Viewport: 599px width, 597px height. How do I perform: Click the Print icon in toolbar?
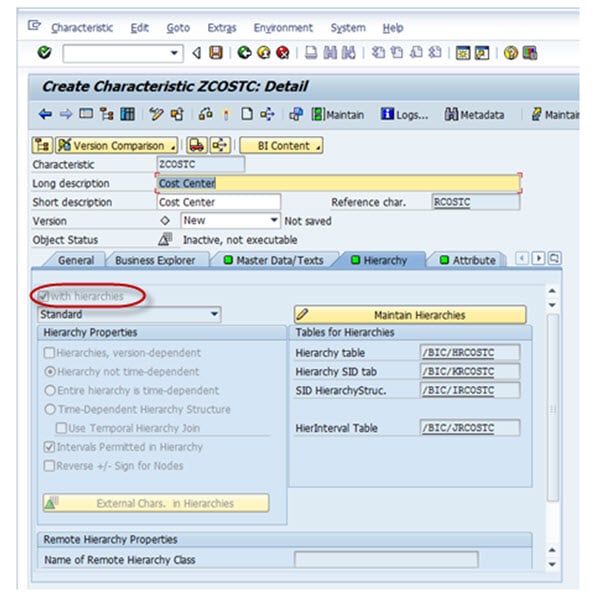(x=311, y=53)
